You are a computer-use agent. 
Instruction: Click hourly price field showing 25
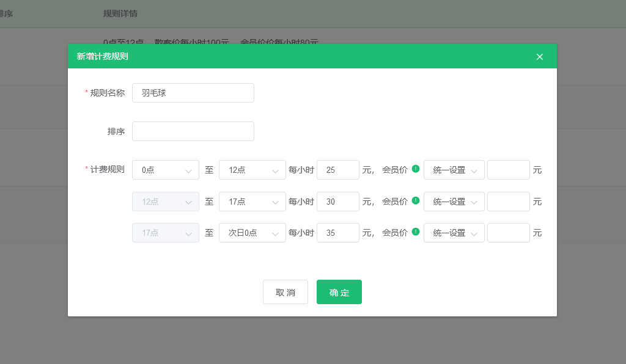338,170
